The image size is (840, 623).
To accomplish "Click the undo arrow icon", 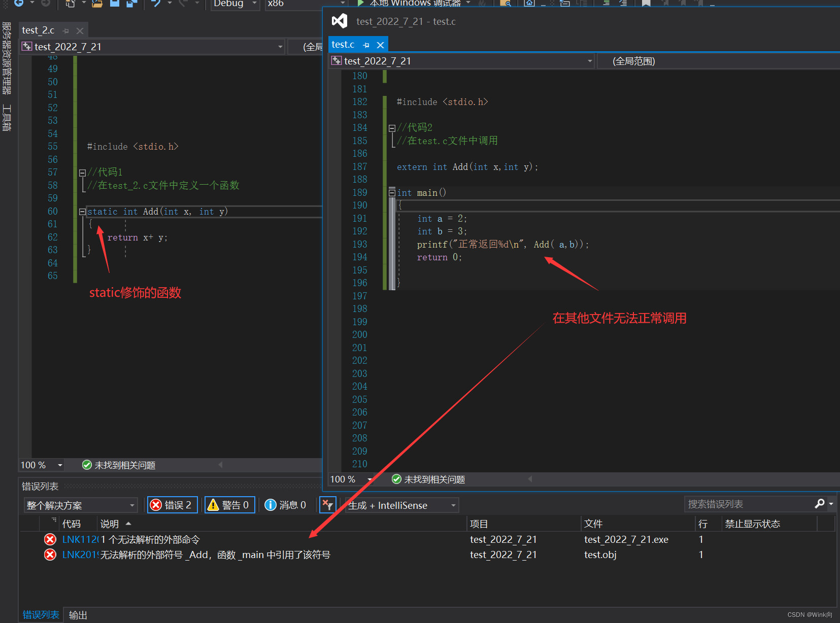I will pos(156,3).
